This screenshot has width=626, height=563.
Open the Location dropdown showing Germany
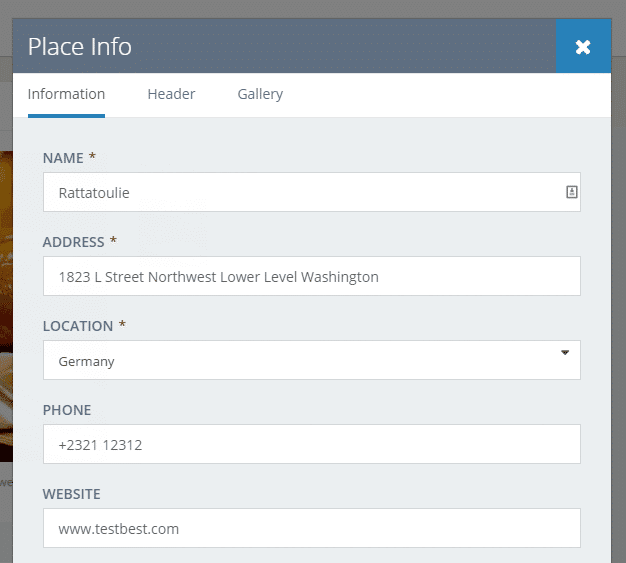click(300, 361)
